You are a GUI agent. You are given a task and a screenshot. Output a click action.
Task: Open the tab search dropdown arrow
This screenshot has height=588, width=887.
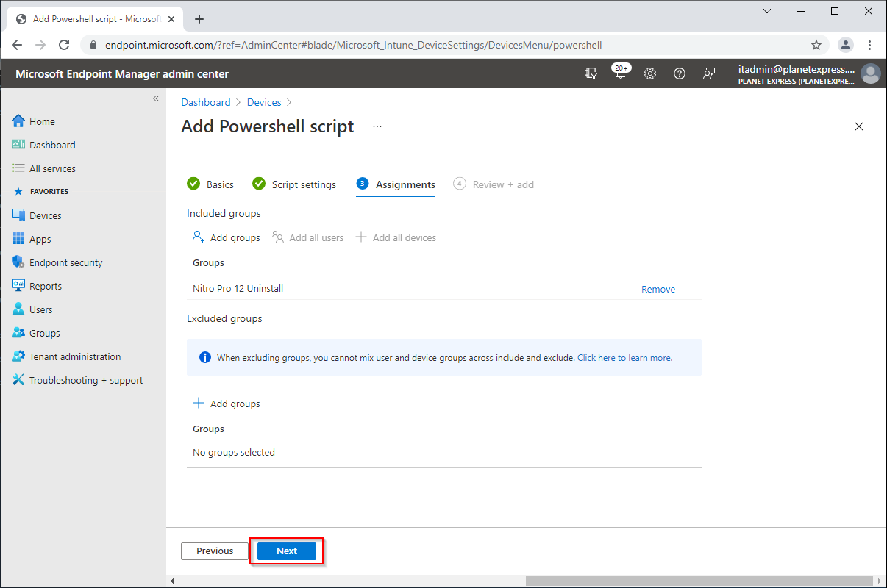pos(767,11)
